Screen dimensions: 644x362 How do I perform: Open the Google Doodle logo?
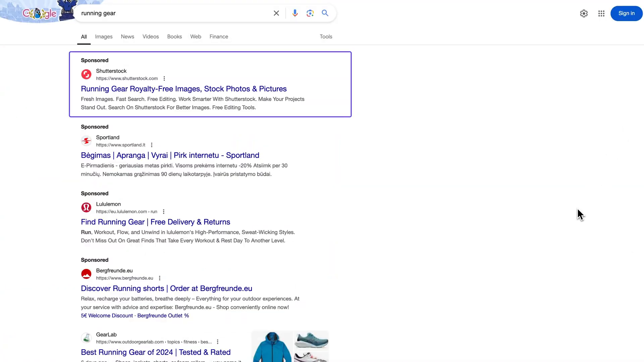pyautogui.click(x=40, y=13)
